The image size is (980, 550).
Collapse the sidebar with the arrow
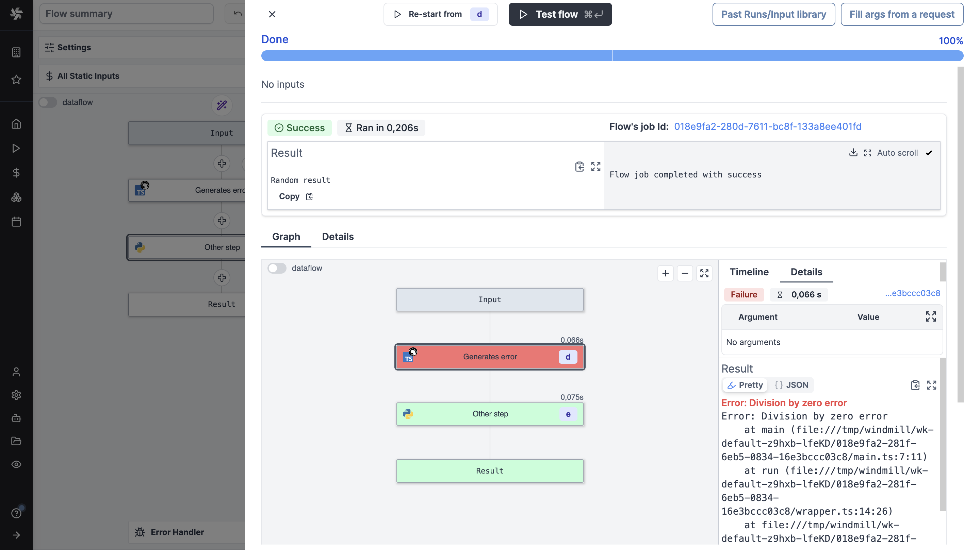click(16, 534)
